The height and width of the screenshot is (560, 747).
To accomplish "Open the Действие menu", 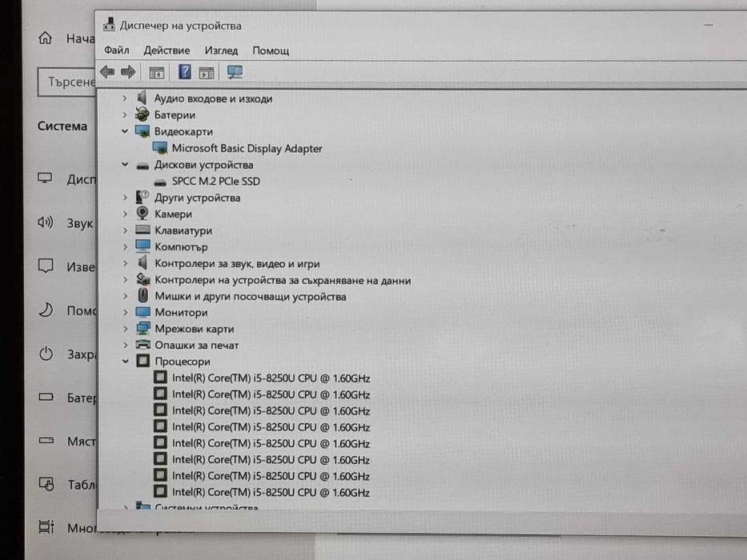I will coord(167,50).
